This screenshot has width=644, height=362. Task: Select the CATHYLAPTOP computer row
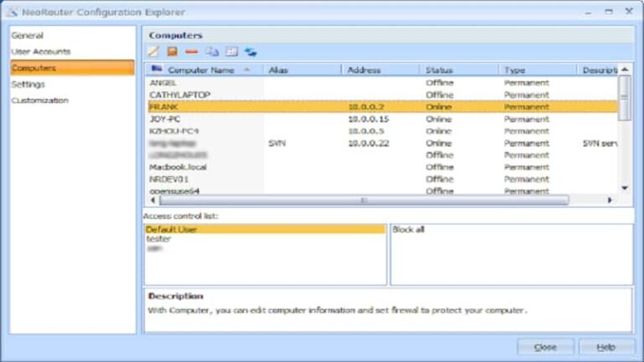point(382,95)
